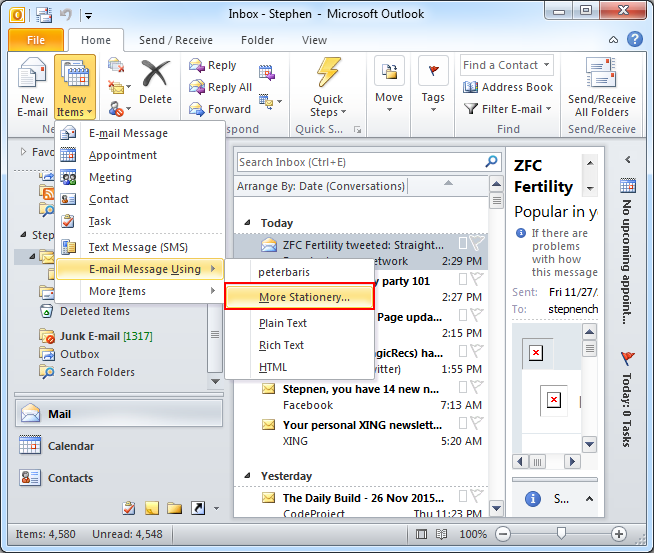The width and height of the screenshot is (654, 553).
Task: Choose Meeting from New Items menu
Action: click(140, 177)
